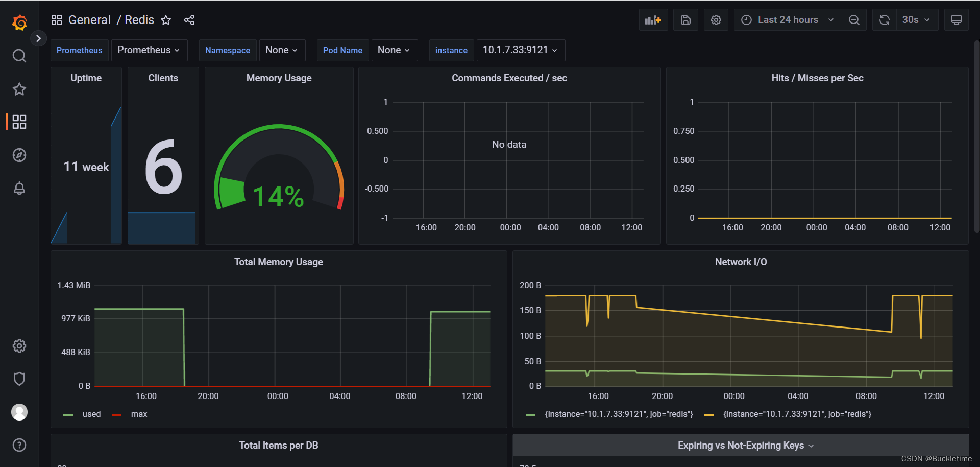Click the green used legend color swatch

pos(68,415)
